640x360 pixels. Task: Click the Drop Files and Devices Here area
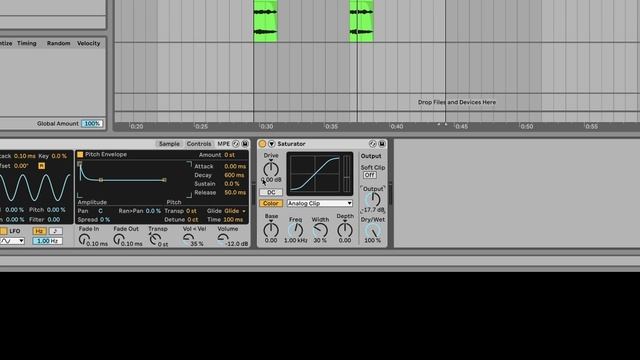click(x=457, y=102)
